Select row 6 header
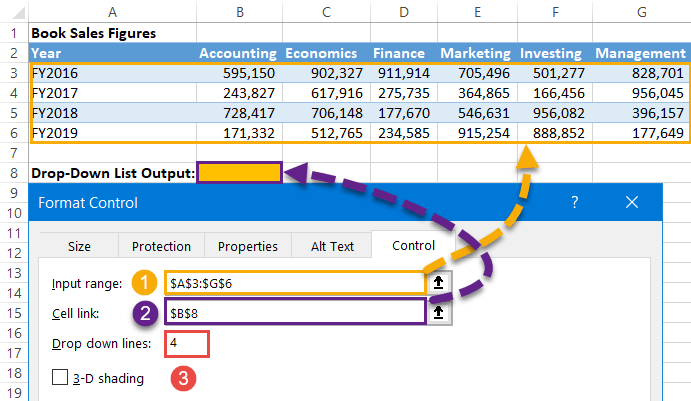This screenshot has width=691, height=401. click(x=14, y=133)
